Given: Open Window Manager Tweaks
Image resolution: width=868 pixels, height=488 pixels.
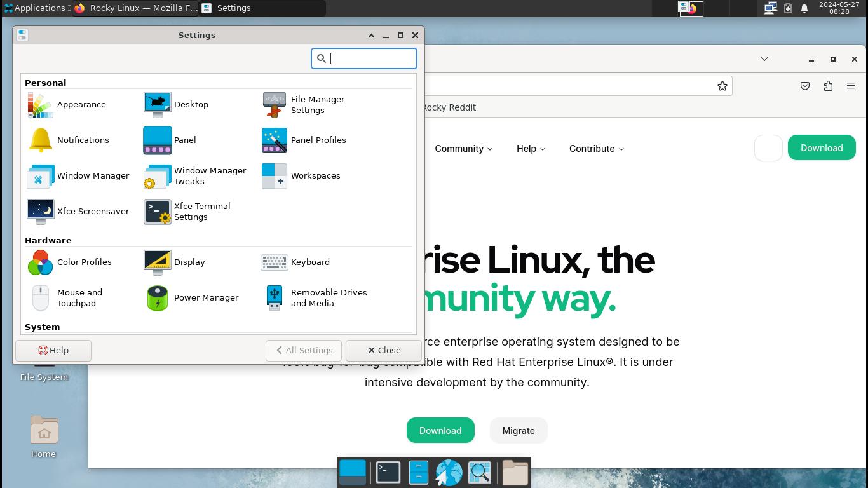Looking at the screenshot, I should pos(195,176).
